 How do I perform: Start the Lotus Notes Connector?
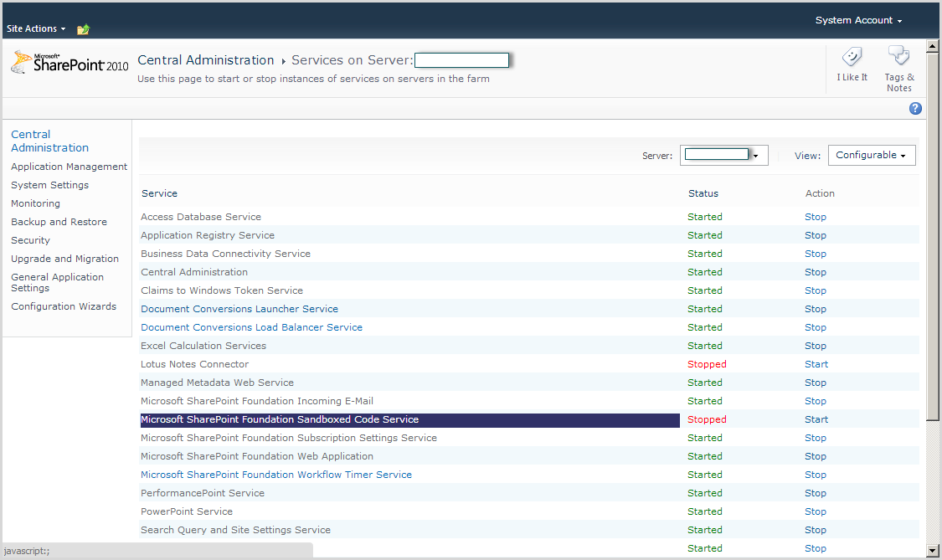(816, 364)
